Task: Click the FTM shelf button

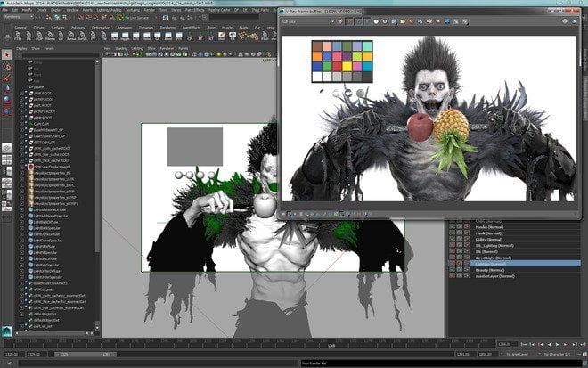Action: (18, 36)
